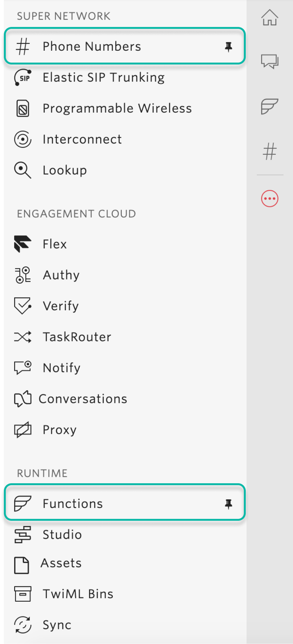Open the chat bubbles icon in right rail

click(x=270, y=61)
